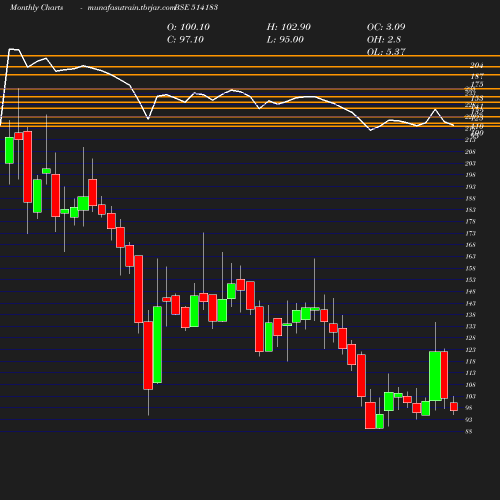Click the 103 price axis label
Viewport: 500px width, 500px height.
(470, 396)
